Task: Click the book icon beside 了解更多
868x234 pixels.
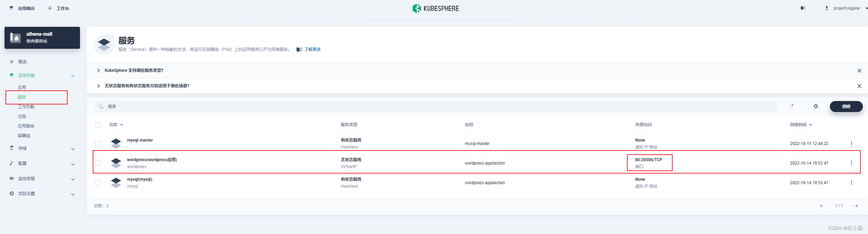Action: tap(299, 49)
